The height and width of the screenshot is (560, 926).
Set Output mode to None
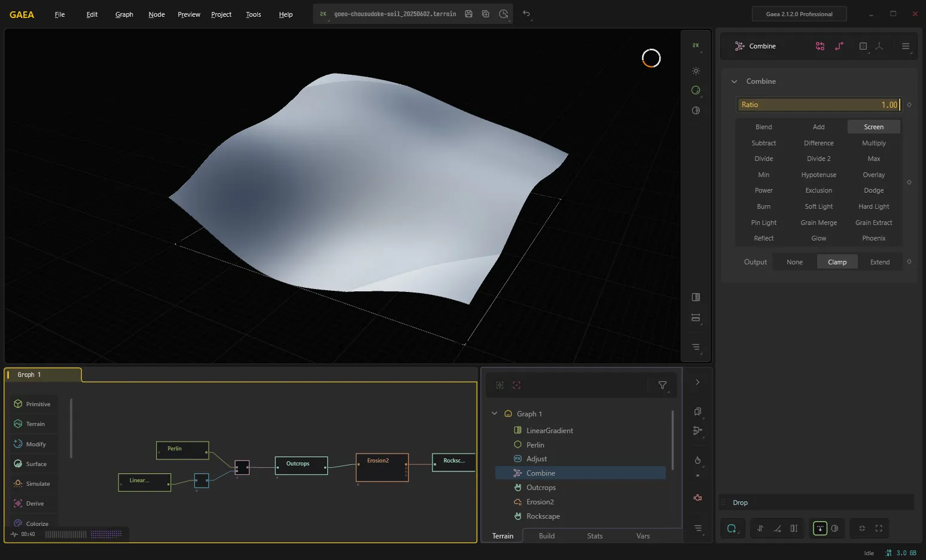[794, 262]
